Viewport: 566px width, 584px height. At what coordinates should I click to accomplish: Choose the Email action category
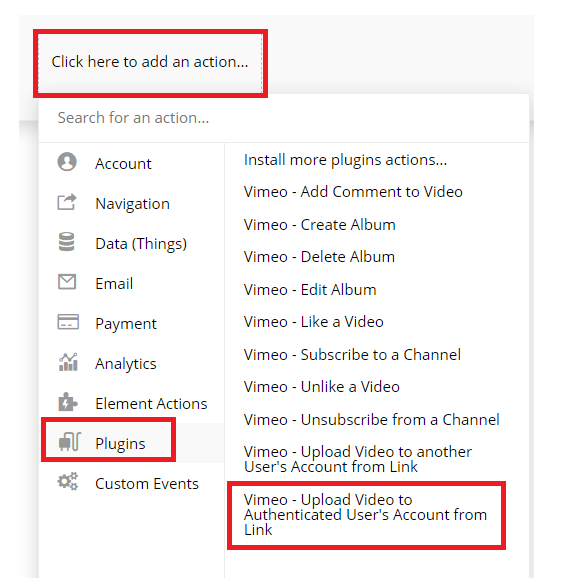point(132,283)
